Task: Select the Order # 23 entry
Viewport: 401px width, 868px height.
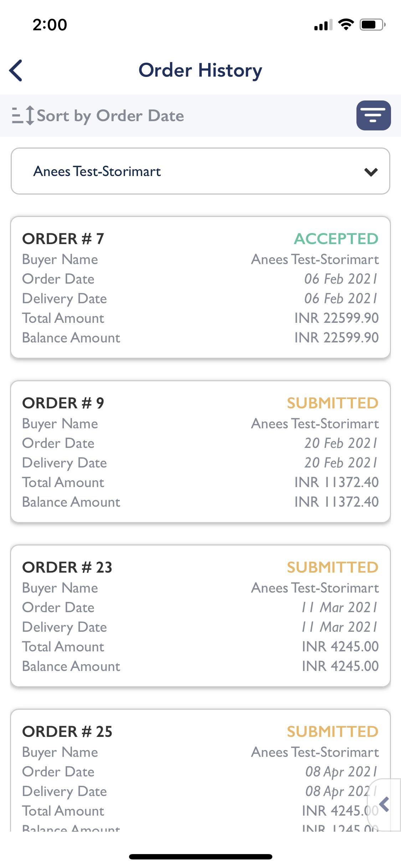Action: click(x=200, y=616)
